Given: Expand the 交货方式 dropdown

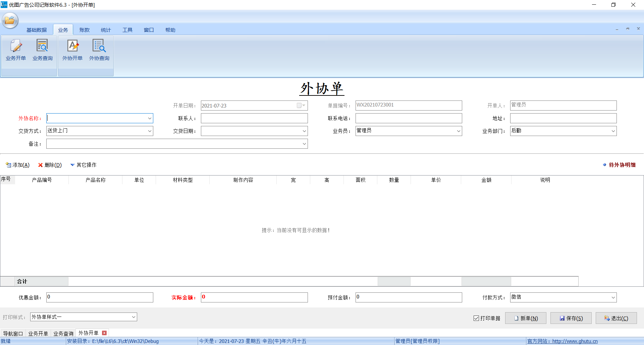Looking at the screenshot, I should tap(150, 131).
